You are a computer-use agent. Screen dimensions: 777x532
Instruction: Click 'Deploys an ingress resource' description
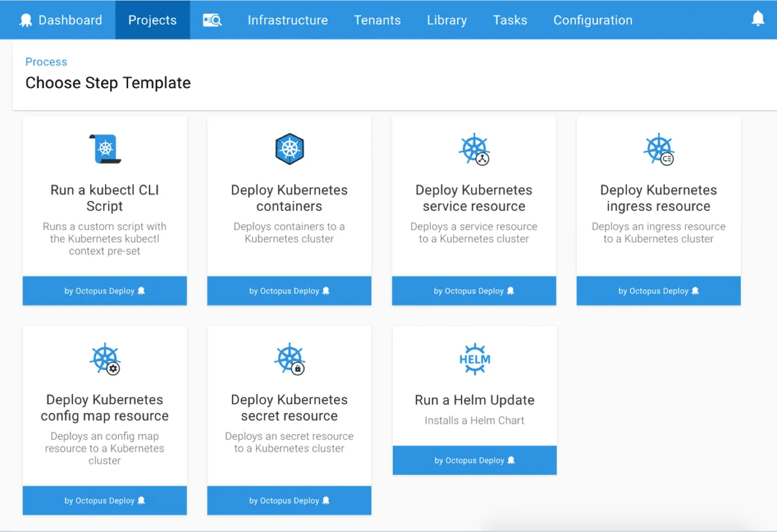pyautogui.click(x=659, y=232)
